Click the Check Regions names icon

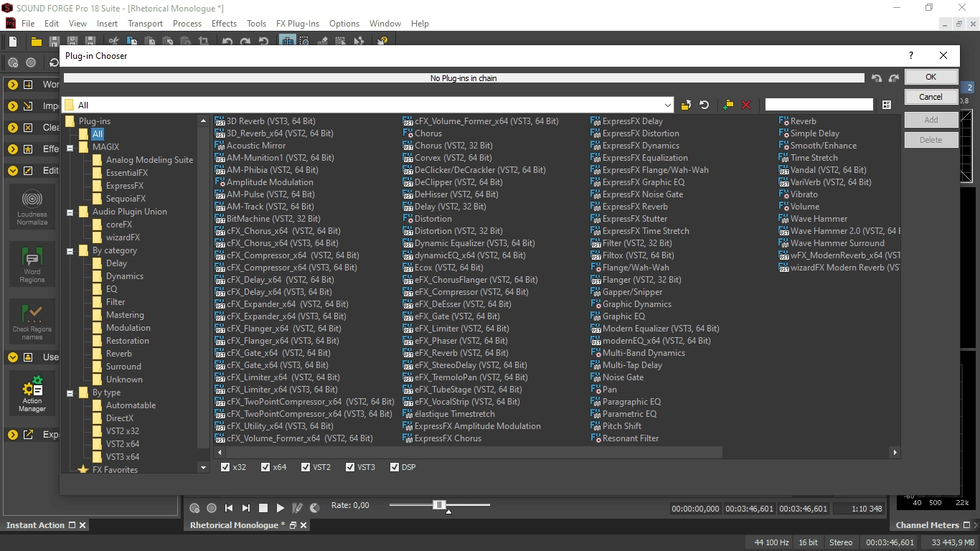(x=32, y=322)
